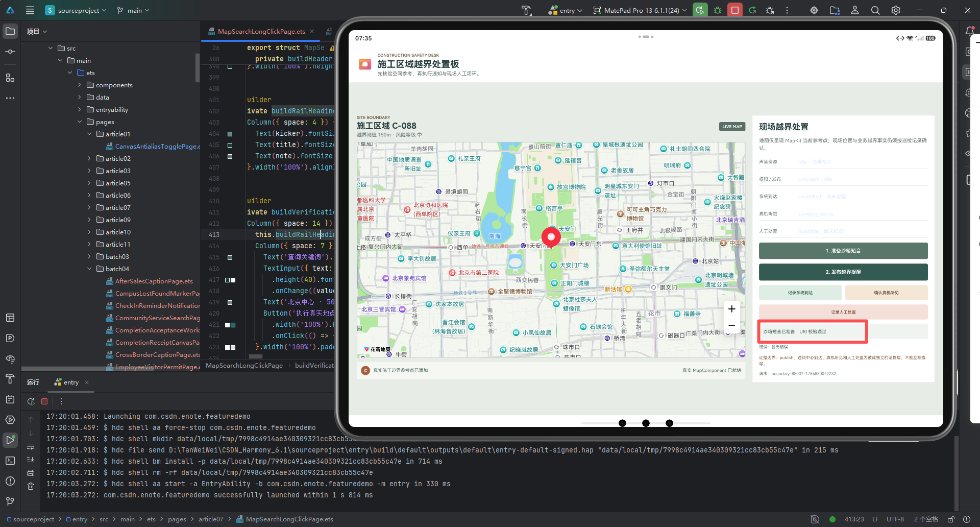Apply changes with the green reload arrow

[x=752, y=10]
